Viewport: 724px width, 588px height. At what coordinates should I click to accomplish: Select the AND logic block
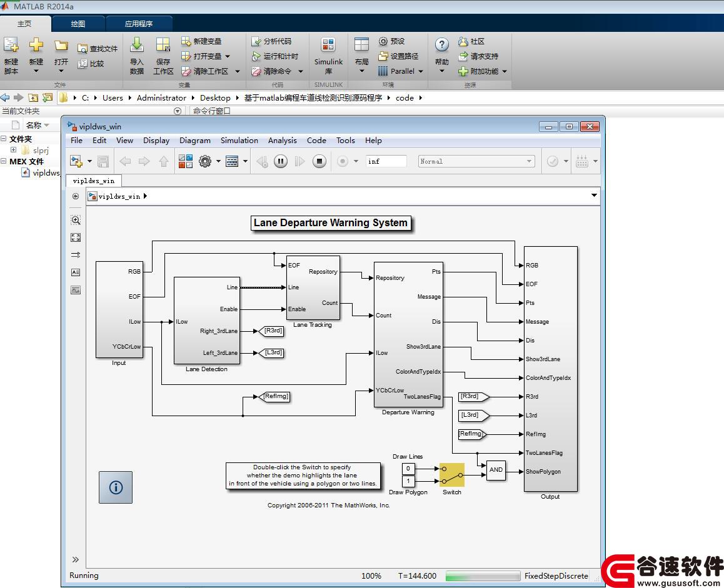pos(496,470)
